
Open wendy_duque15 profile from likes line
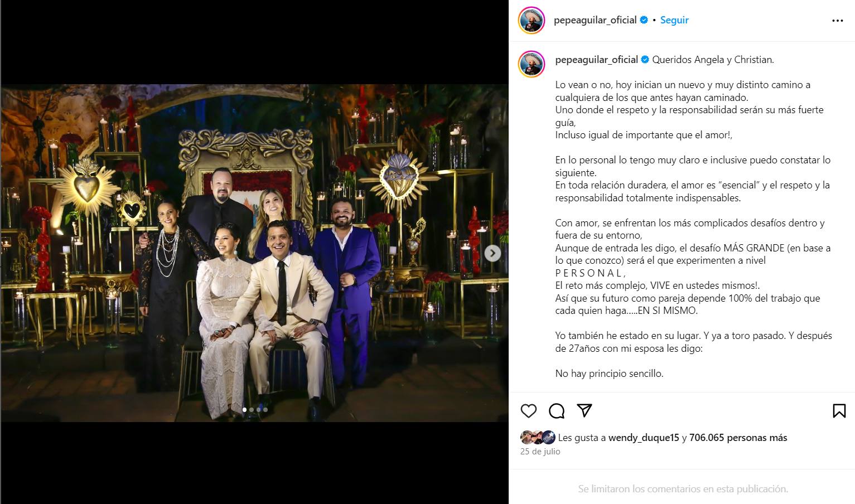point(643,438)
